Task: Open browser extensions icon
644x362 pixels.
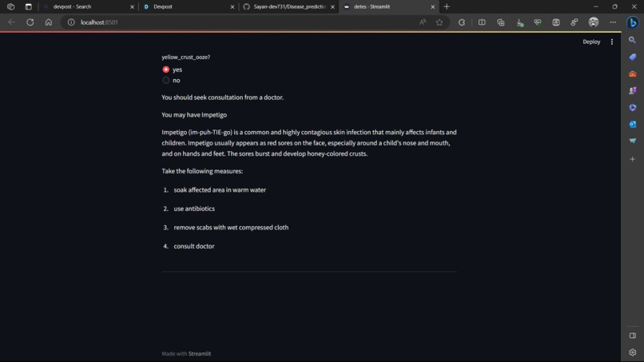Action: point(462,22)
